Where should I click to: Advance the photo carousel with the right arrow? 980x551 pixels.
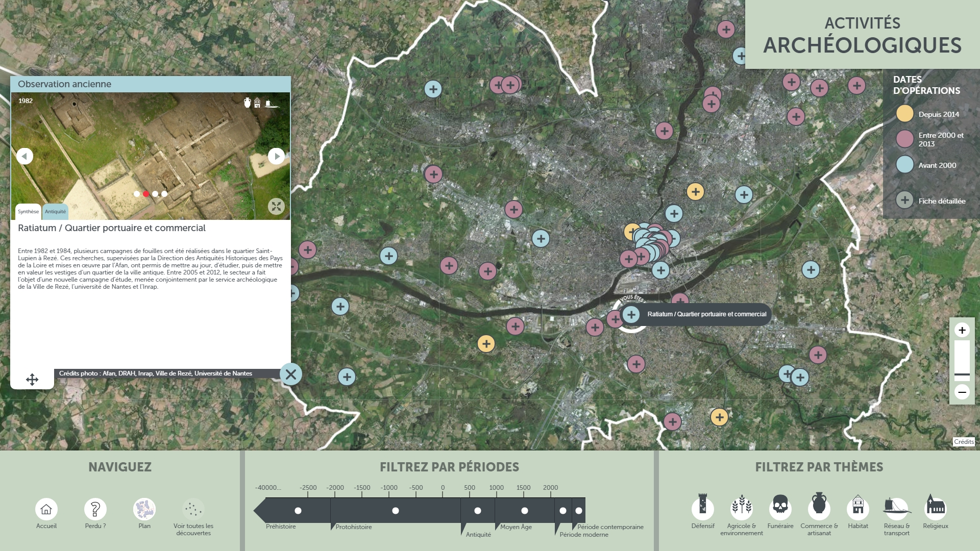[x=276, y=156]
